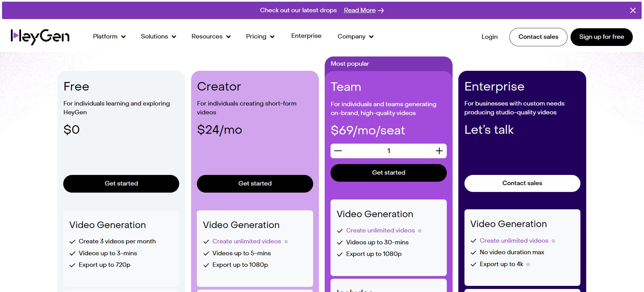The height and width of the screenshot is (292, 644).
Task: Click Contact sales in the header
Action: tap(538, 37)
